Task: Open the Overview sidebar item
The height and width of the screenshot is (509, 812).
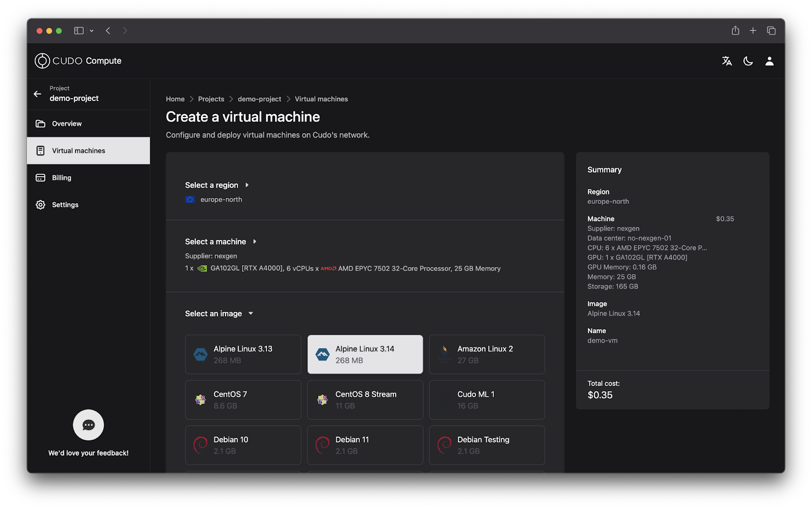Action: point(66,123)
